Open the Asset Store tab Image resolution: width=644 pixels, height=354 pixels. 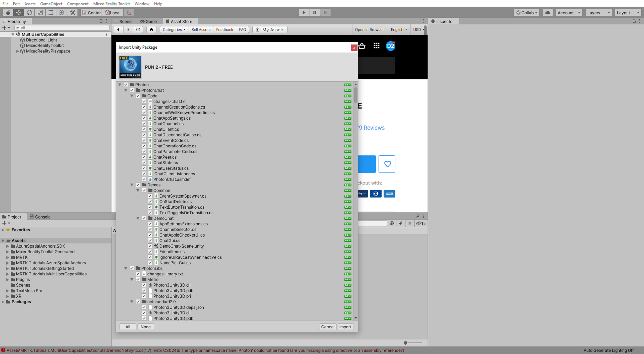181,21
